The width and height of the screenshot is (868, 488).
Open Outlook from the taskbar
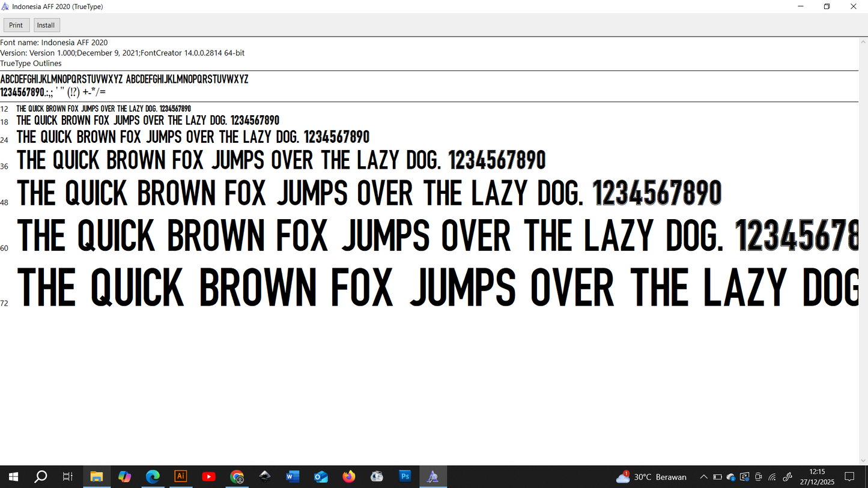[x=321, y=477]
